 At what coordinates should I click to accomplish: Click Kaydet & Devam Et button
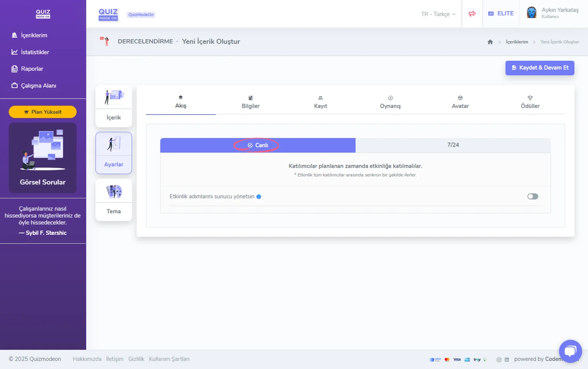tap(540, 68)
